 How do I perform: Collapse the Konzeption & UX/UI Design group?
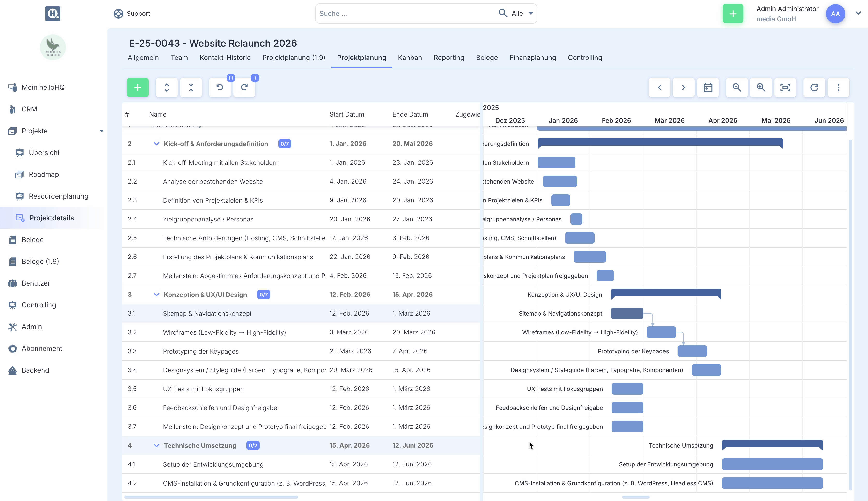pos(156,295)
